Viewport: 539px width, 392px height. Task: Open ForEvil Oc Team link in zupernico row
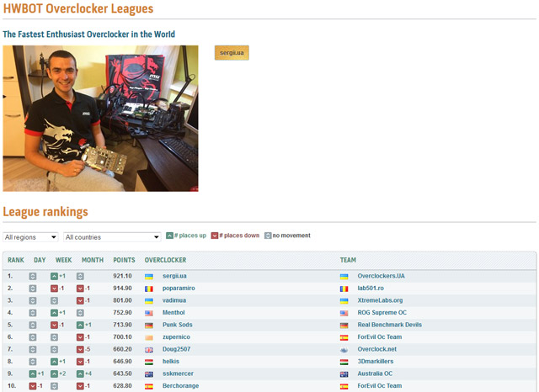click(380, 337)
